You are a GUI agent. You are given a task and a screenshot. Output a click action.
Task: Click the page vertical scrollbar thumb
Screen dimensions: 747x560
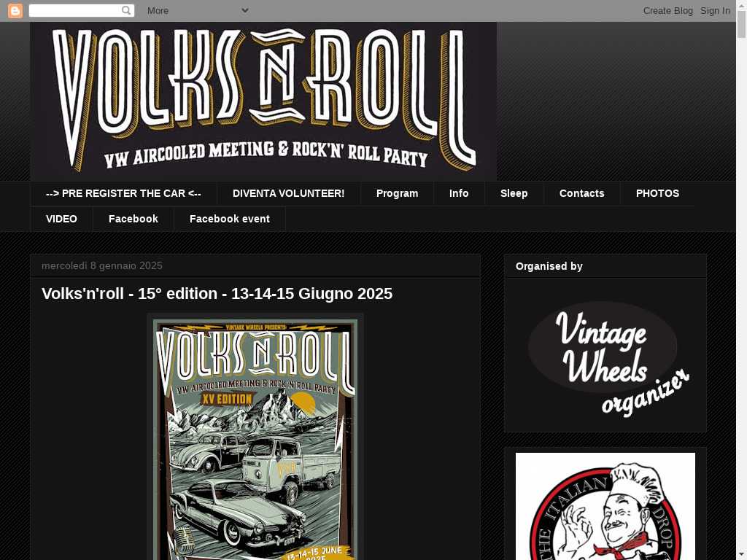click(x=742, y=25)
